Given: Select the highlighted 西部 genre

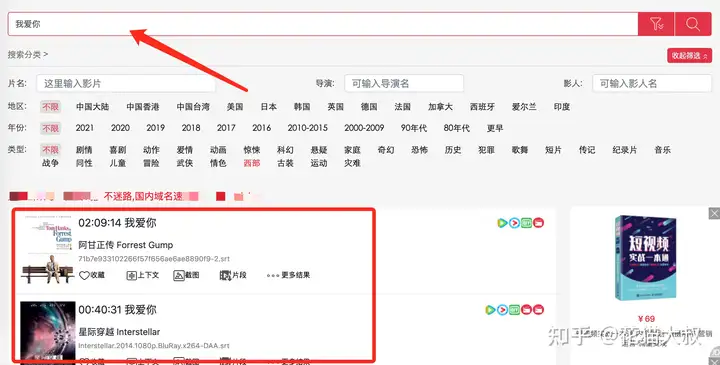Looking at the screenshot, I should tap(252, 163).
